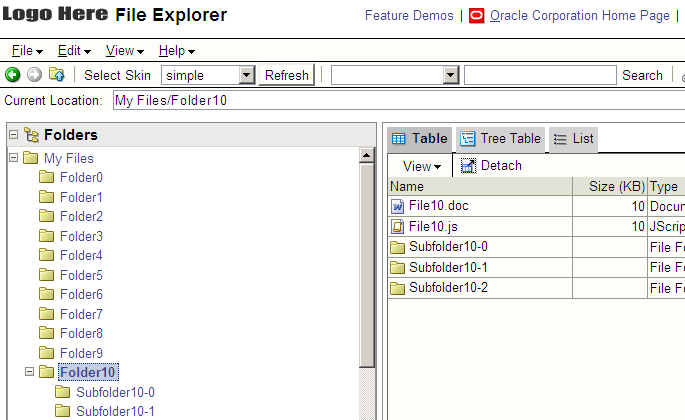
Task: Open the table View dropdown menu
Action: click(422, 166)
